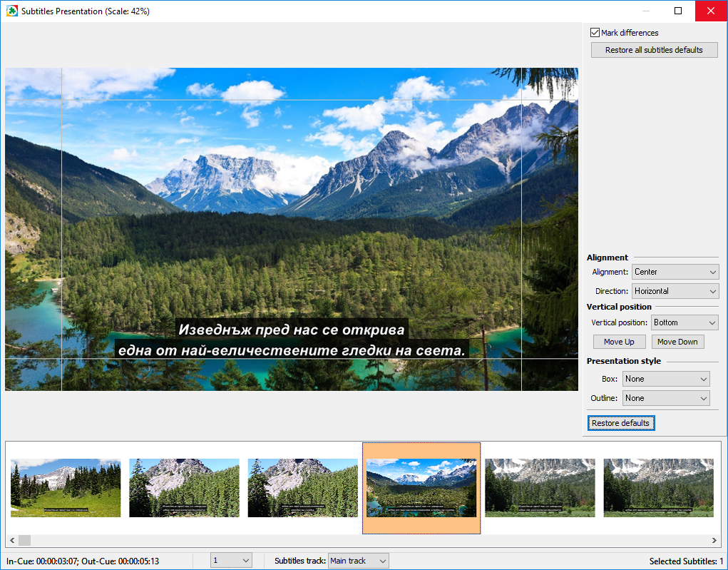The image size is (728, 570).
Task: Click the application icon in title bar
Action: tap(12, 11)
